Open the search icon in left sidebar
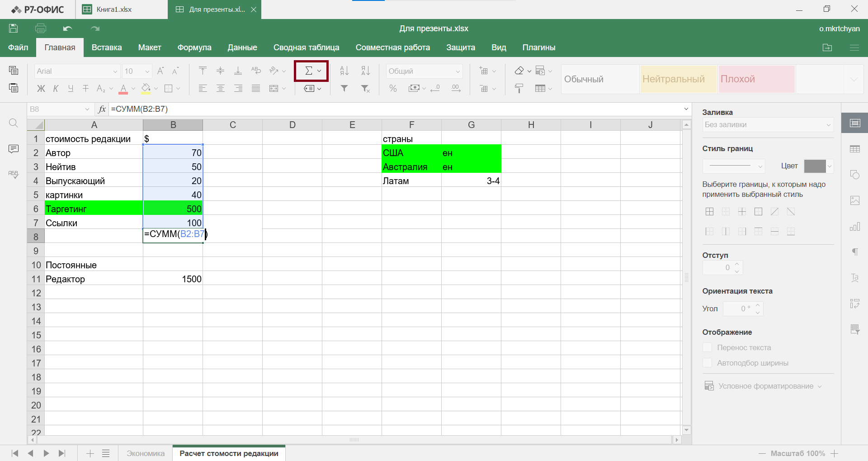The height and width of the screenshot is (461, 868). 14,123
